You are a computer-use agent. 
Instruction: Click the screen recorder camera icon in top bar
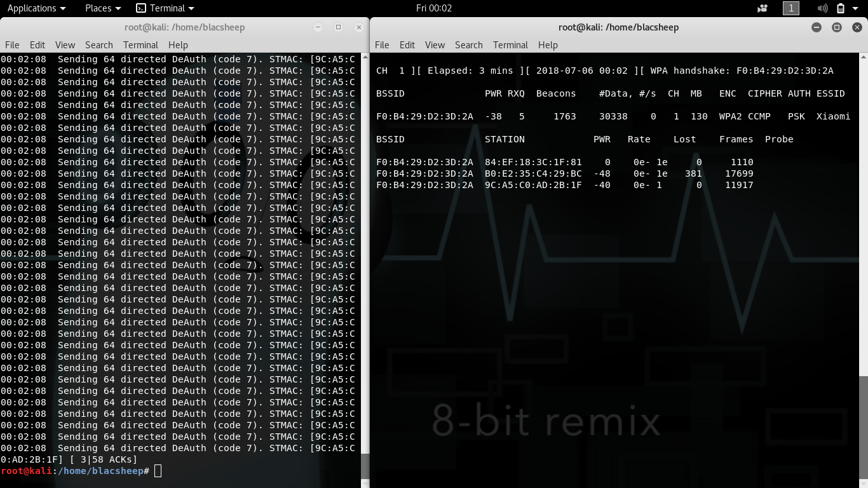[763, 8]
